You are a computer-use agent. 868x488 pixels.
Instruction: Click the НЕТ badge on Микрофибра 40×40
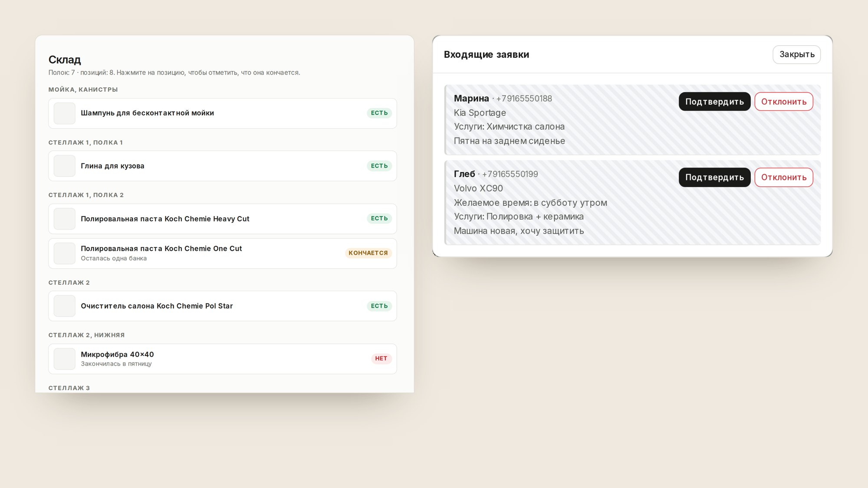pyautogui.click(x=381, y=359)
